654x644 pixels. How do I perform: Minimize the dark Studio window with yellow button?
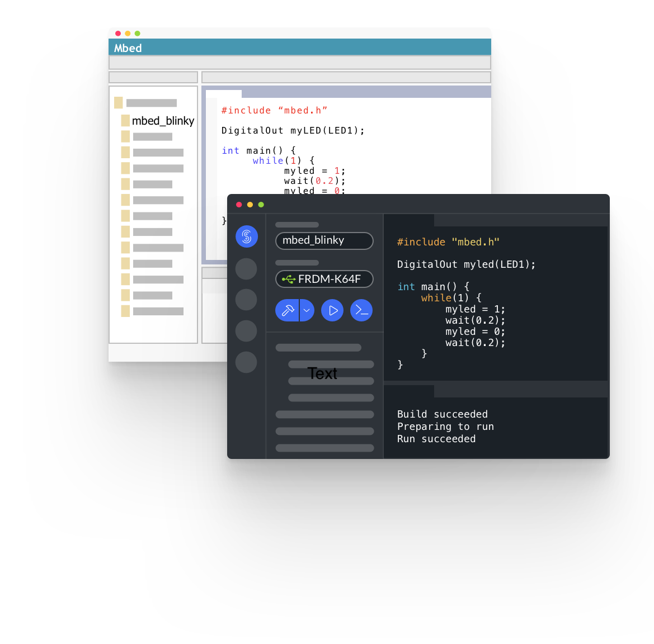coord(250,205)
